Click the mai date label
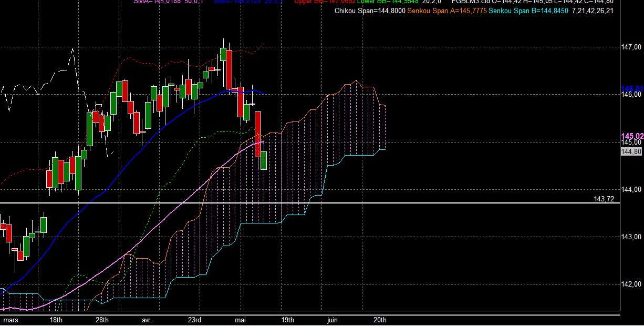The height and width of the screenshot is (326, 644). click(241, 320)
